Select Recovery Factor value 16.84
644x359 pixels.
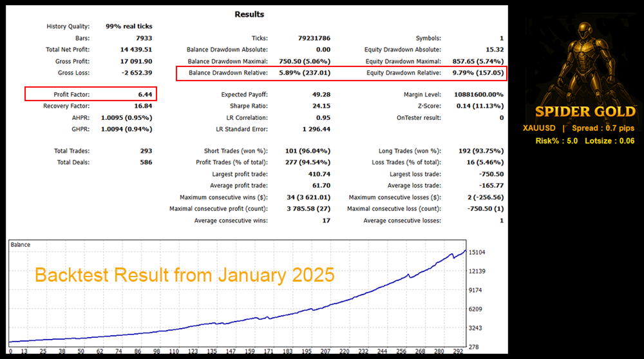[x=144, y=106]
